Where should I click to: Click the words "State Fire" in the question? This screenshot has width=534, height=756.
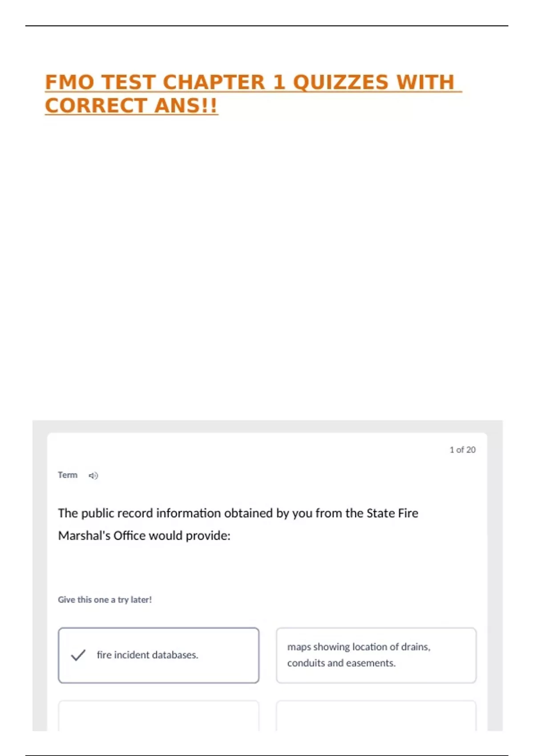(x=392, y=513)
